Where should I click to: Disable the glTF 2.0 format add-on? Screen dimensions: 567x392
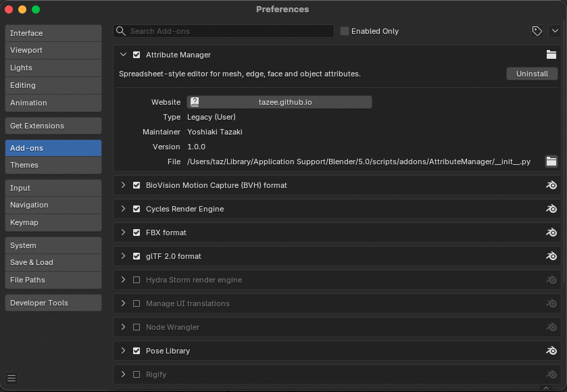pyautogui.click(x=137, y=256)
